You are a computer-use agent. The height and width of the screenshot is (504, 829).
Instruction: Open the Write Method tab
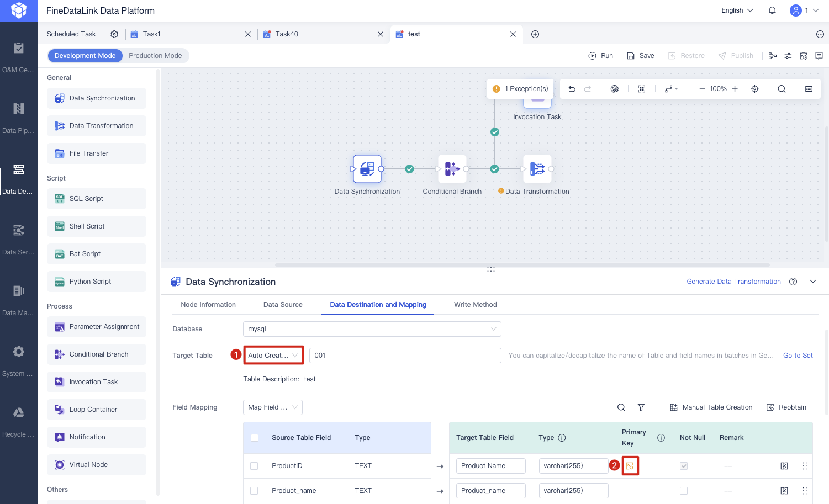click(476, 305)
